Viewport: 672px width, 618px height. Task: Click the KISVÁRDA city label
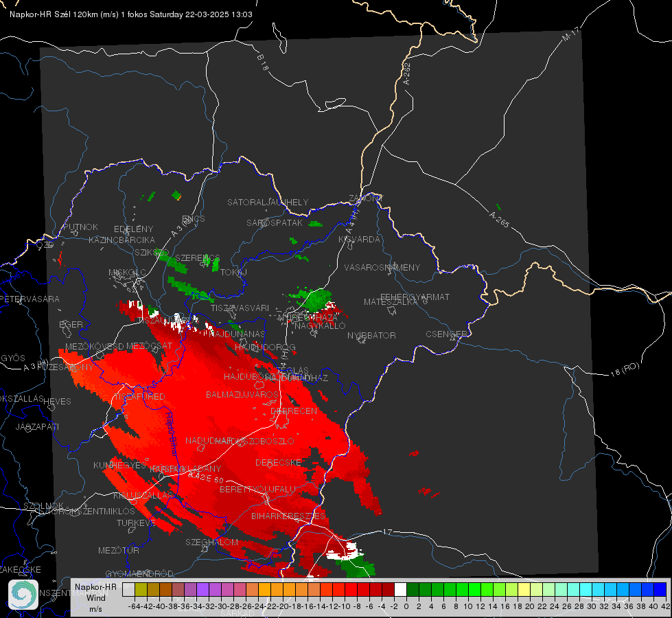click(359, 240)
